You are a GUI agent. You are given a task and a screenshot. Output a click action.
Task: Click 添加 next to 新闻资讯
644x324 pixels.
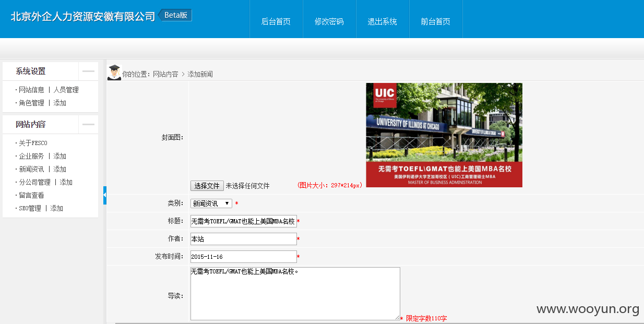pyautogui.click(x=60, y=169)
